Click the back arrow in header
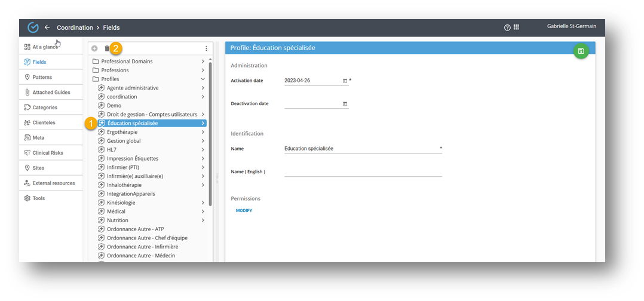Screen dimensions: 644x301 [x=47, y=27]
